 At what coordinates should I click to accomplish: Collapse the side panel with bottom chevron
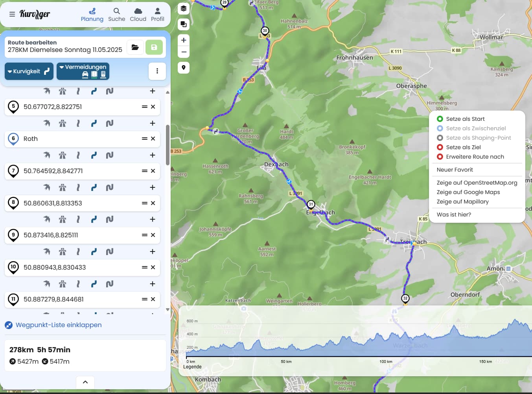click(85, 382)
